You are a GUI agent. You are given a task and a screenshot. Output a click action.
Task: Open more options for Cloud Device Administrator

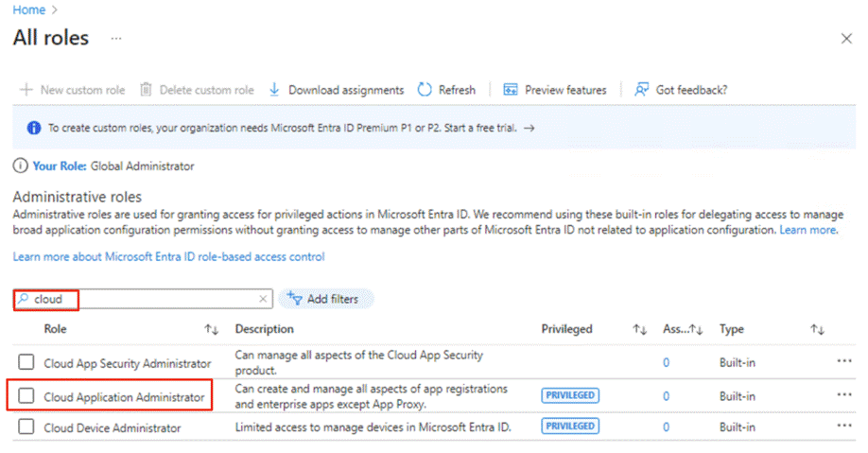pyautogui.click(x=843, y=427)
